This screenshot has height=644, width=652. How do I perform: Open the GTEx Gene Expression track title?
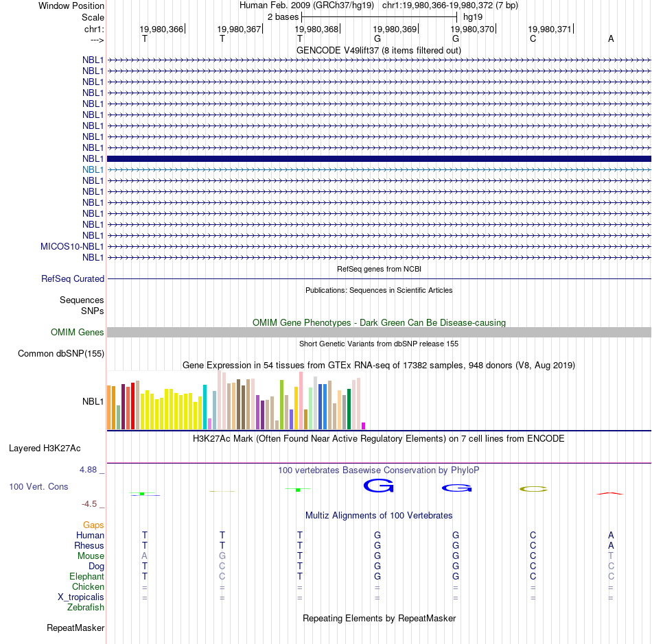pyautogui.click(x=379, y=366)
